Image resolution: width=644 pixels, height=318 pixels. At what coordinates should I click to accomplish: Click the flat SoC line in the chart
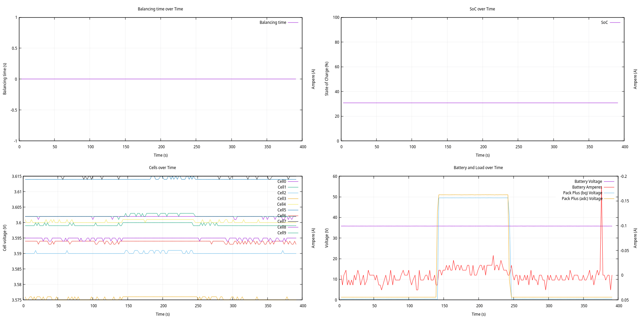coord(481,103)
